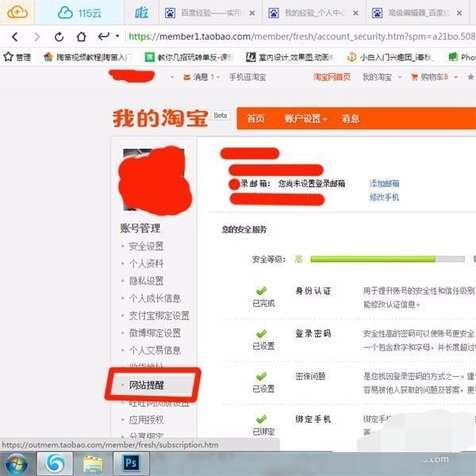Open 安全设置 in sidebar
Viewport: 476px width, 476px height.
[x=146, y=246]
